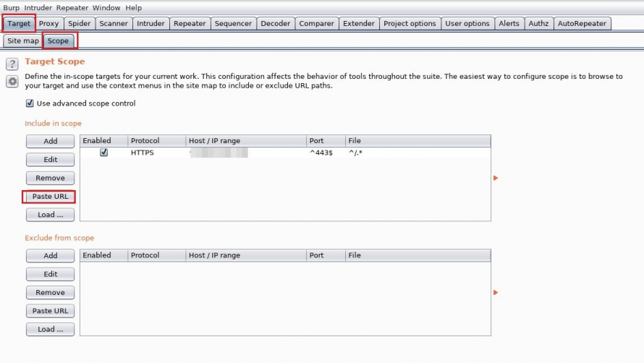
Task: Switch to the Extender tab
Action: click(359, 23)
